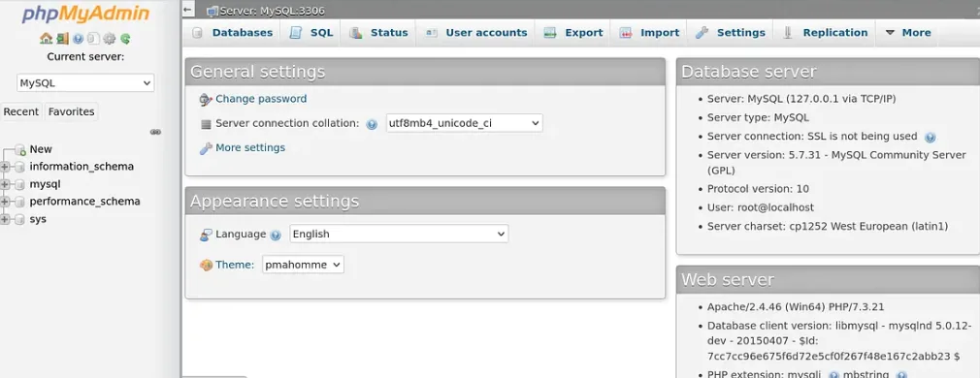This screenshot has height=378, width=980.
Task: Click the Theme: link label
Action: 235,265
